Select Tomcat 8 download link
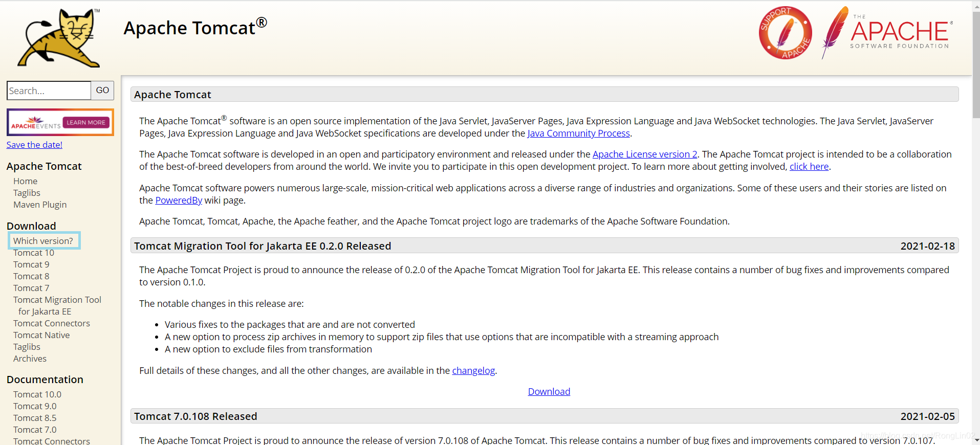Screen dimensions: 980x445 pyautogui.click(x=31, y=276)
